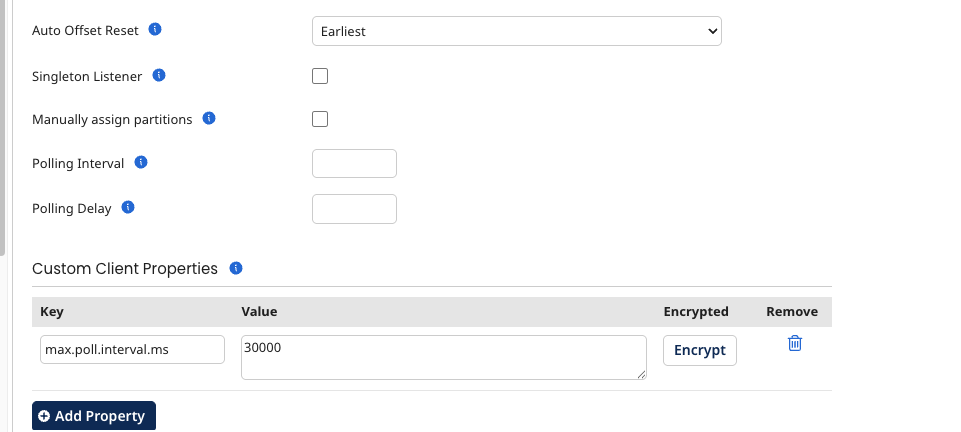Click info icon beside Auto Offset Reset
Image resolution: width=961 pixels, height=432 pixels.
[x=155, y=30]
